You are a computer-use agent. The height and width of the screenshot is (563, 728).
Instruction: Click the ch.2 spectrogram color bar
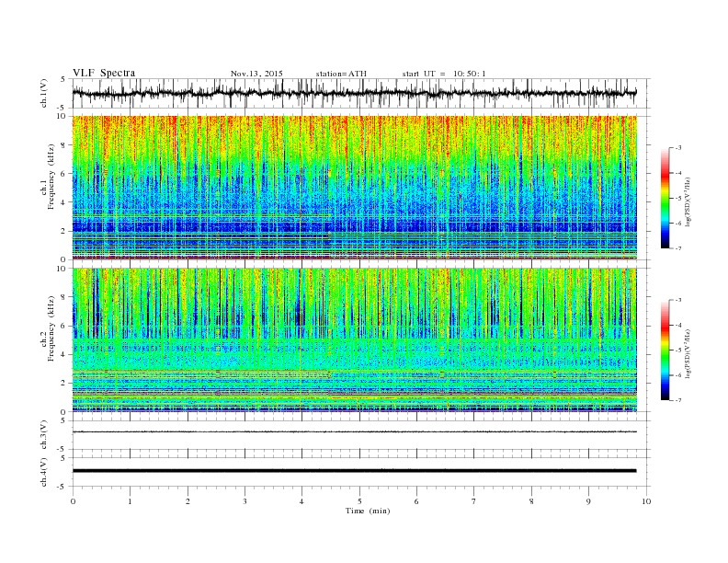665,350
